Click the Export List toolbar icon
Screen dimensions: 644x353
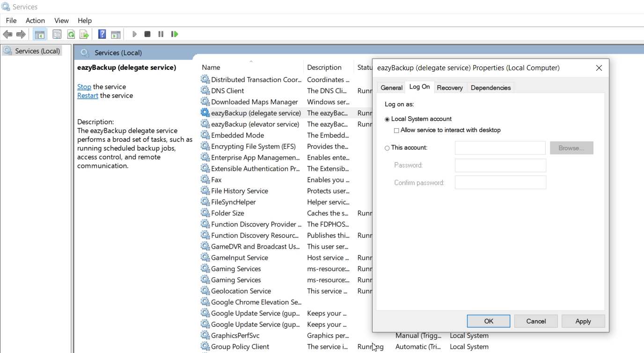pos(84,34)
